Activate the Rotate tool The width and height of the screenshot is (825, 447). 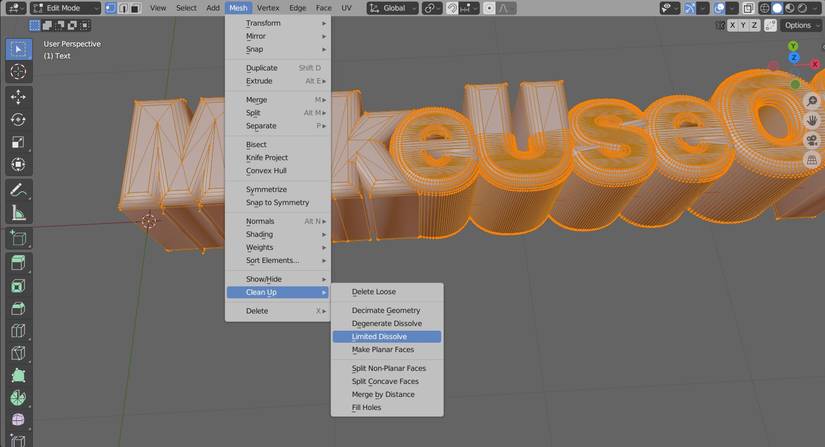[18, 120]
